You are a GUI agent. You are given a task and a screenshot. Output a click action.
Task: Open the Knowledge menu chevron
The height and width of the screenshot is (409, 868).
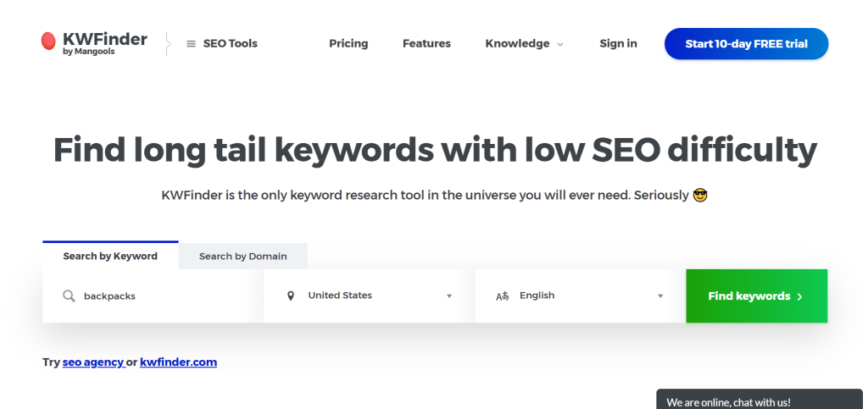click(x=560, y=44)
